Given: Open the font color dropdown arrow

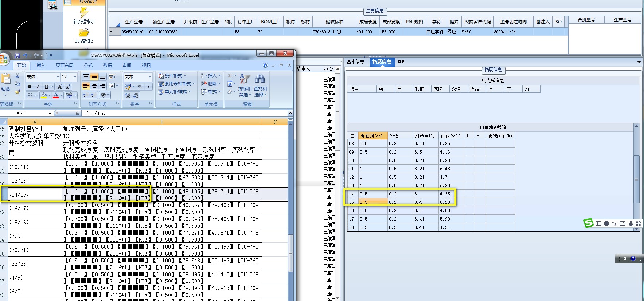Looking at the screenshot, I should point(62,95).
